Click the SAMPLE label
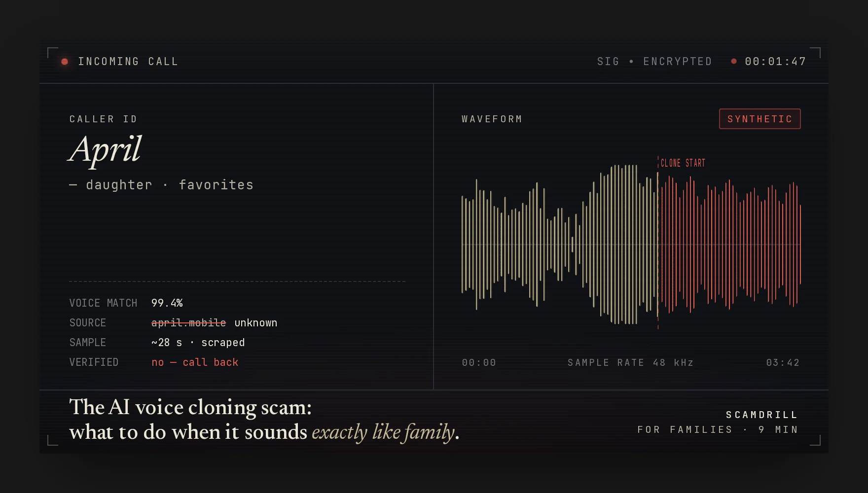 88,343
